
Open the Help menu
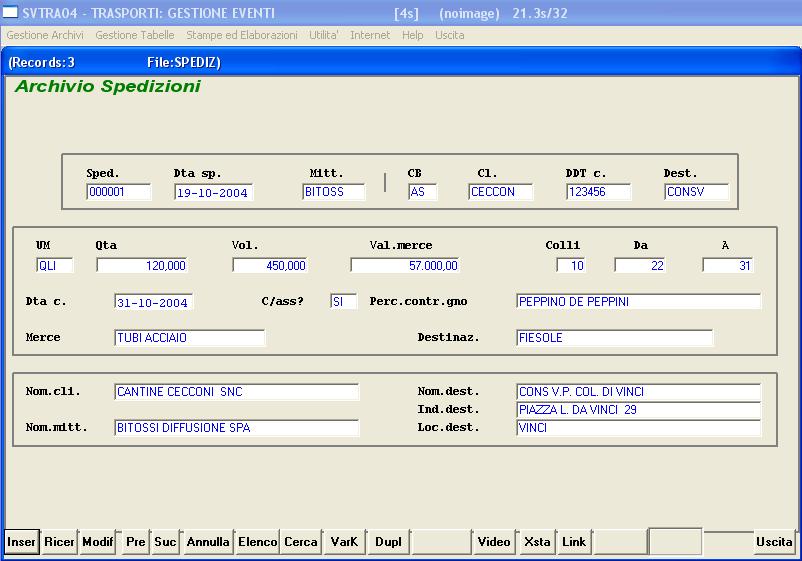[x=412, y=35]
